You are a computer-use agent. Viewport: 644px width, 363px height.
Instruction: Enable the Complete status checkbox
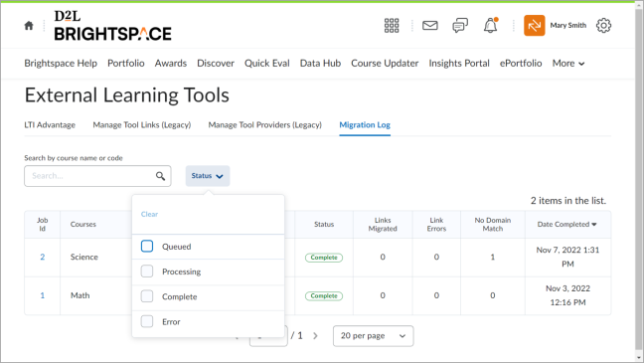[x=147, y=296]
